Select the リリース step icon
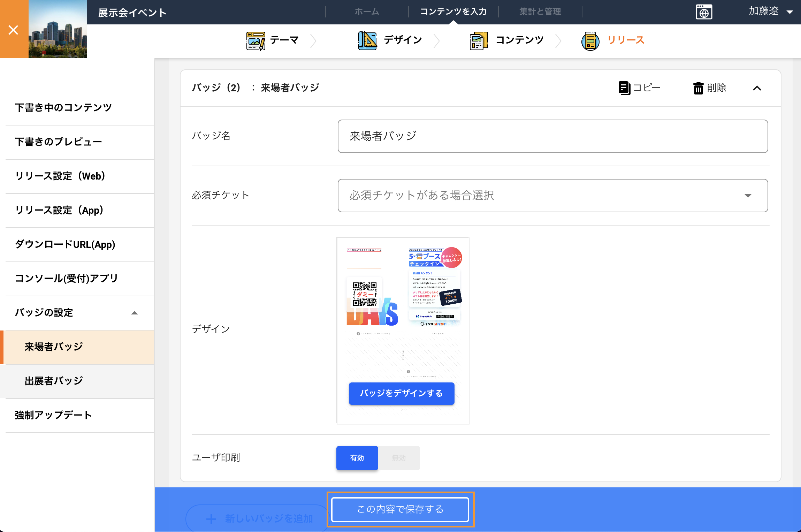Image resolution: width=801 pixels, height=532 pixels. (x=590, y=41)
